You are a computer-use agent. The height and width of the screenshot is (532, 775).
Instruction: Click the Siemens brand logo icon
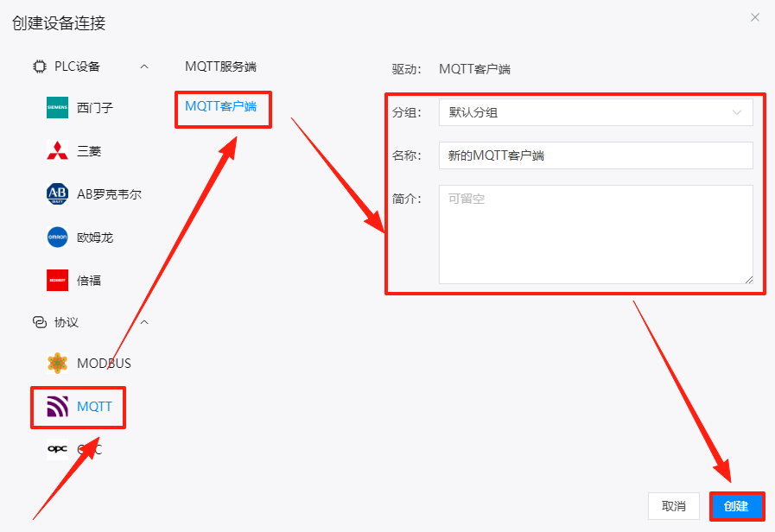pyautogui.click(x=57, y=108)
